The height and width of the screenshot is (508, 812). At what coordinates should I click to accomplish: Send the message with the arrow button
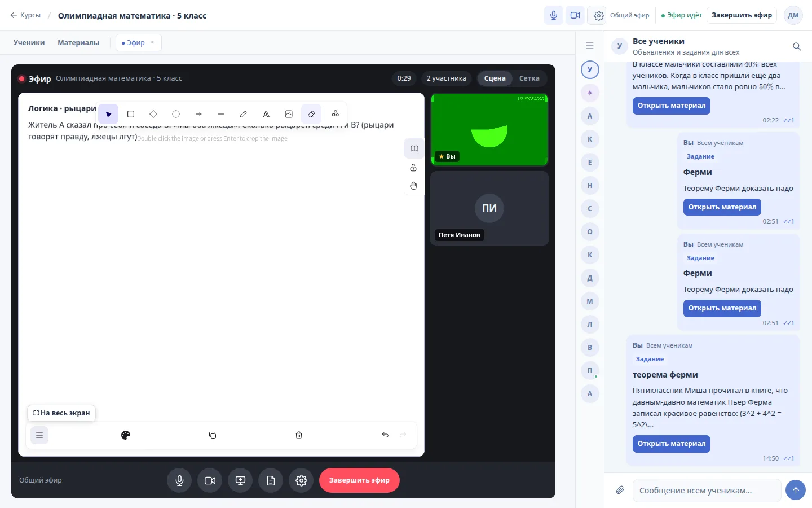[796, 491]
